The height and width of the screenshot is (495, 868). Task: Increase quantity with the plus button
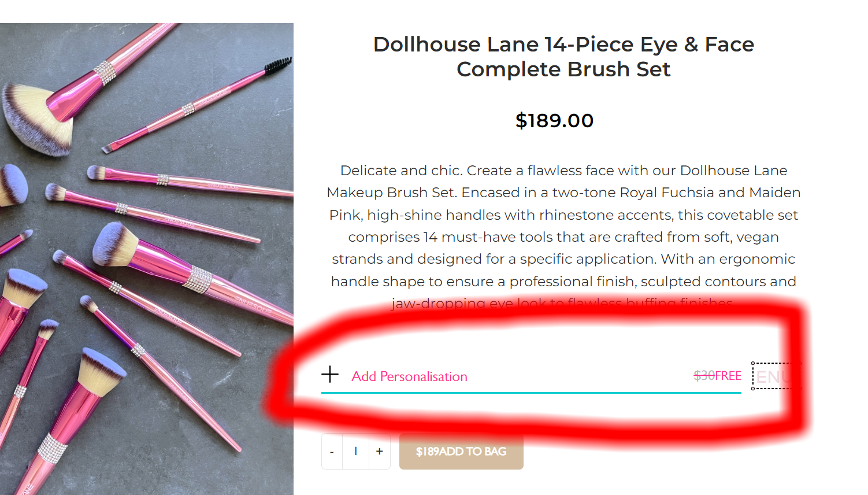pyautogui.click(x=380, y=452)
